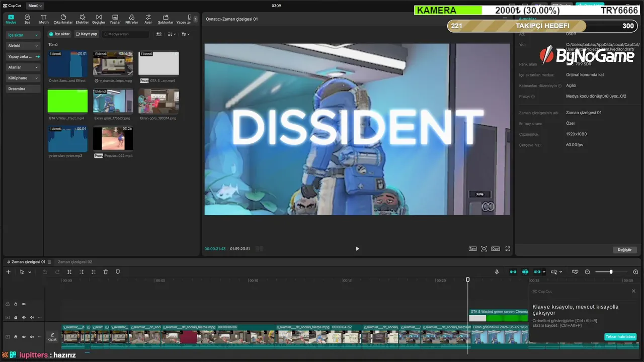Open the Çıkartmalar stickers tab
The height and width of the screenshot is (362, 644).
63,19
